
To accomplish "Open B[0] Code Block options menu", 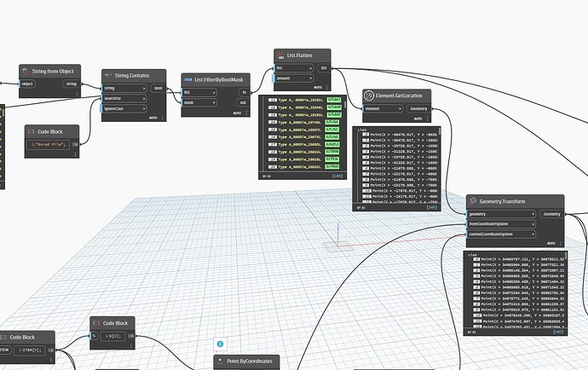I will click(131, 345).
